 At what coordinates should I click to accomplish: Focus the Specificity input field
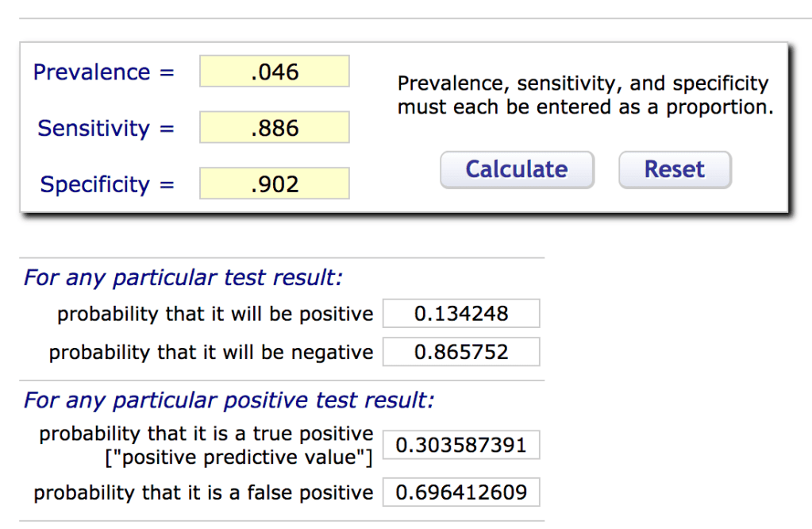(x=274, y=184)
